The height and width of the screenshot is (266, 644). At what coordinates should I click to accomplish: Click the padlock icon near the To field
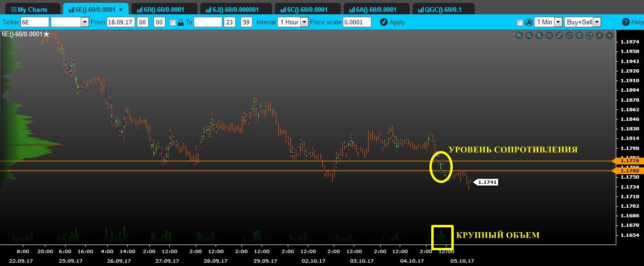click(x=181, y=22)
